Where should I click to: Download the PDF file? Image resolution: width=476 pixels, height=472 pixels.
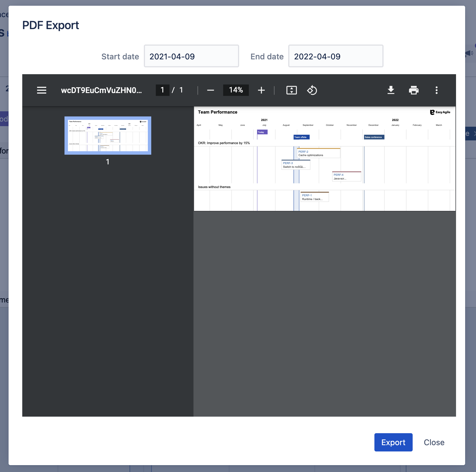click(391, 90)
